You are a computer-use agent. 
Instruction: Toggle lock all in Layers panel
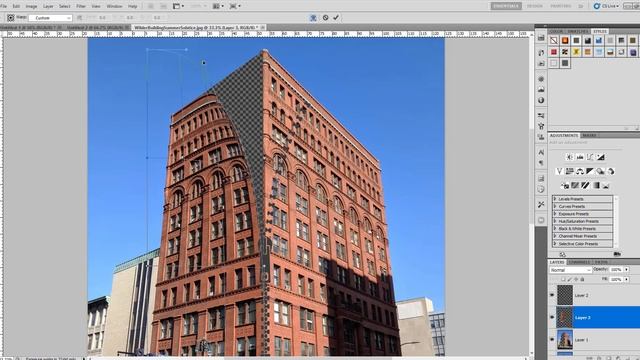click(x=582, y=280)
